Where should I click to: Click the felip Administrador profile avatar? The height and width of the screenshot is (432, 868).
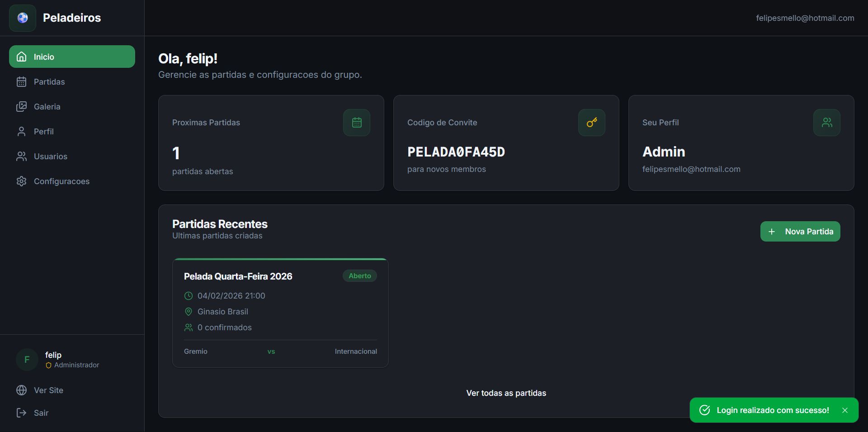tap(26, 359)
